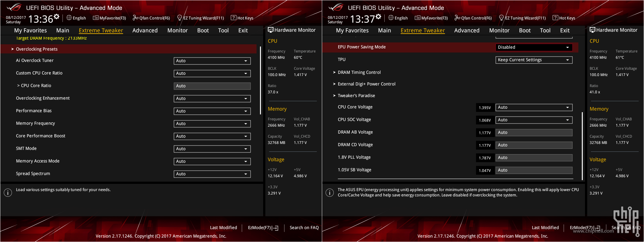The height and width of the screenshot is (242, 644).
Task: Open Overclocking Enhancement dropdown
Action: pos(212,98)
